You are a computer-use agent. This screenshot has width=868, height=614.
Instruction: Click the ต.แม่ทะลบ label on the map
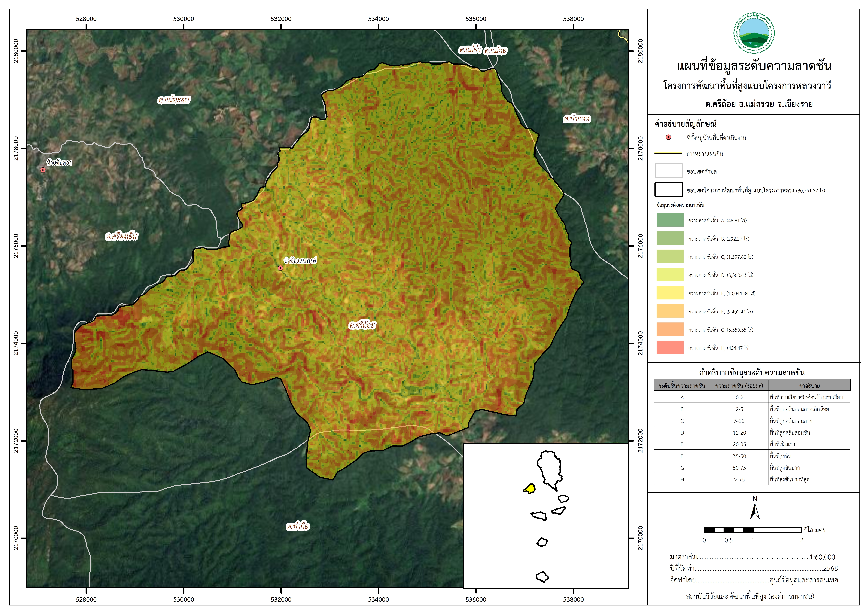(x=174, y=100)
